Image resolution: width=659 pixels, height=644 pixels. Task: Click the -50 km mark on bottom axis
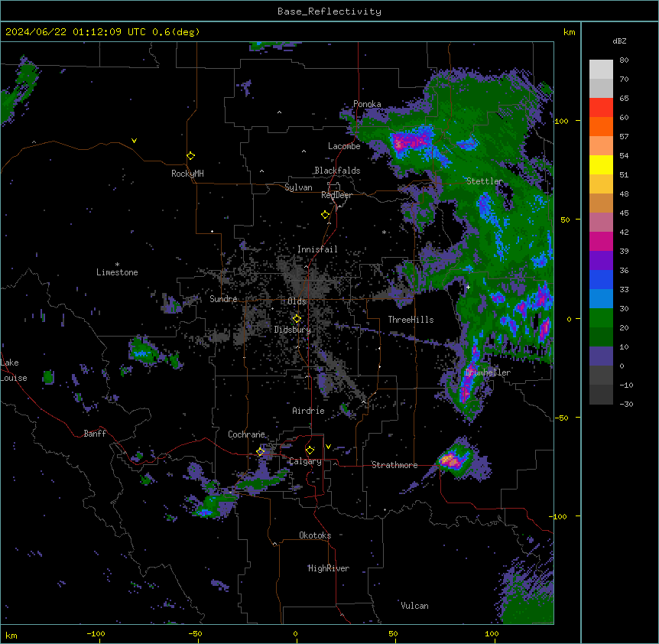[195, 633]
